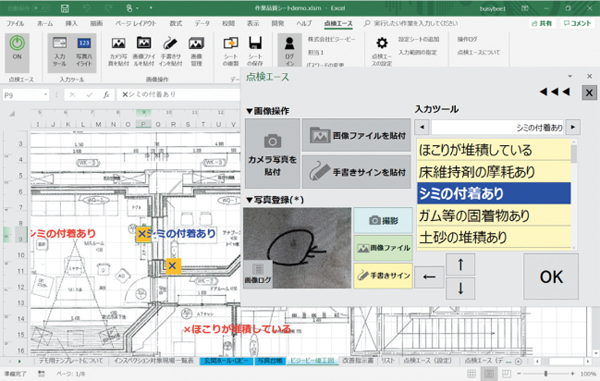Click the zoom slider in status bar
The width and height of the screenshot is (600, 381).
pyautogui.click(x=546, y=373)
